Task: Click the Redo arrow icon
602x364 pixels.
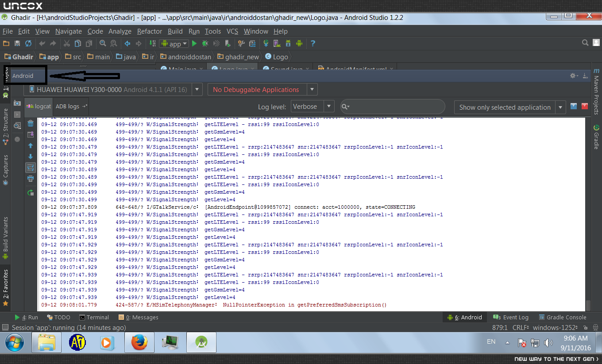Action: tap(53, 43)
